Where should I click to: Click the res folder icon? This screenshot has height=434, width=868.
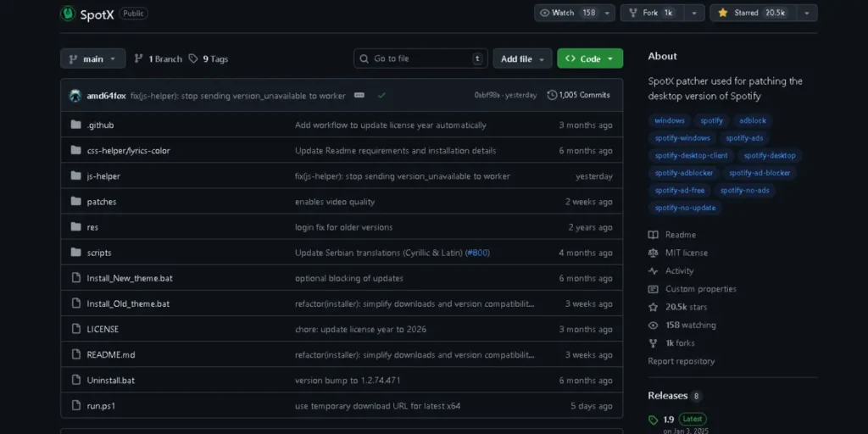(x=75, y=226)
